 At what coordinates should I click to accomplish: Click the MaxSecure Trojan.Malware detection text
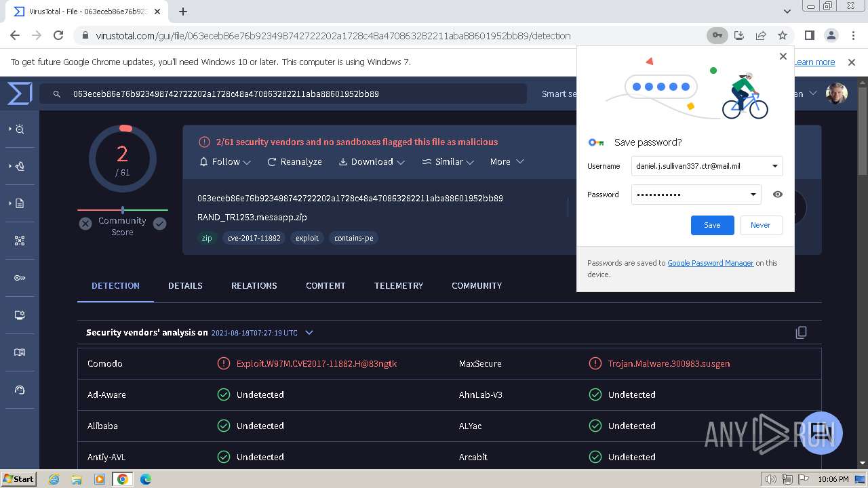coord(669,364)
